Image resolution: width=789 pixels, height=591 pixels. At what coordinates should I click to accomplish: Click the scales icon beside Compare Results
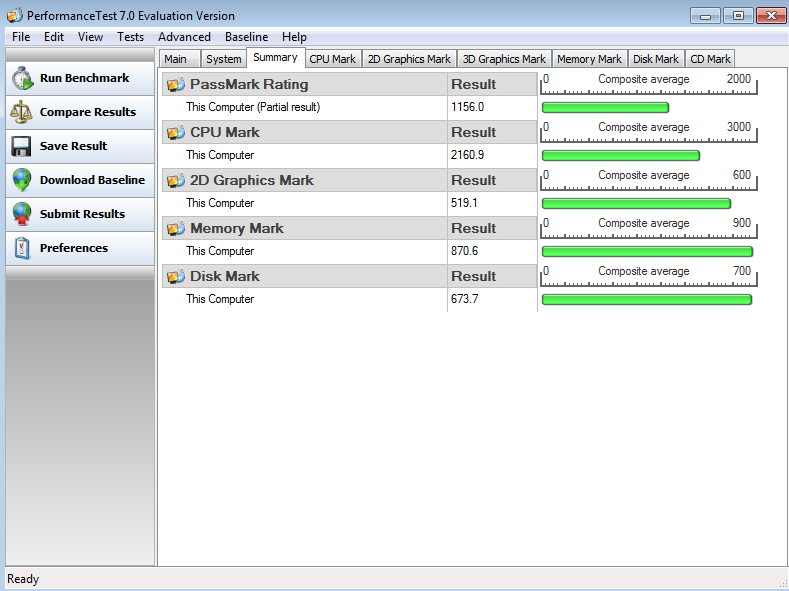22,112
